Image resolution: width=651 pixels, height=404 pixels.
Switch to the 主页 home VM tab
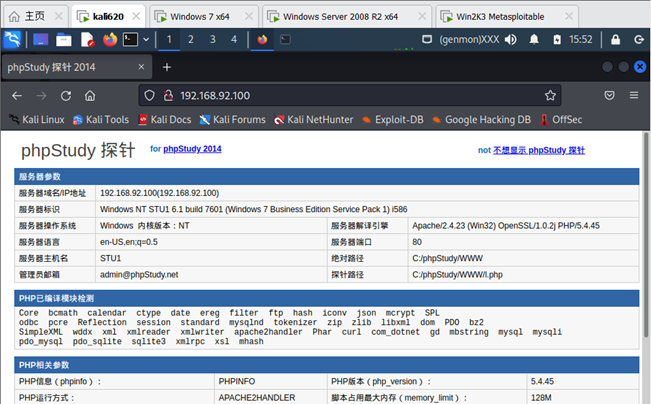click(35, 16)
